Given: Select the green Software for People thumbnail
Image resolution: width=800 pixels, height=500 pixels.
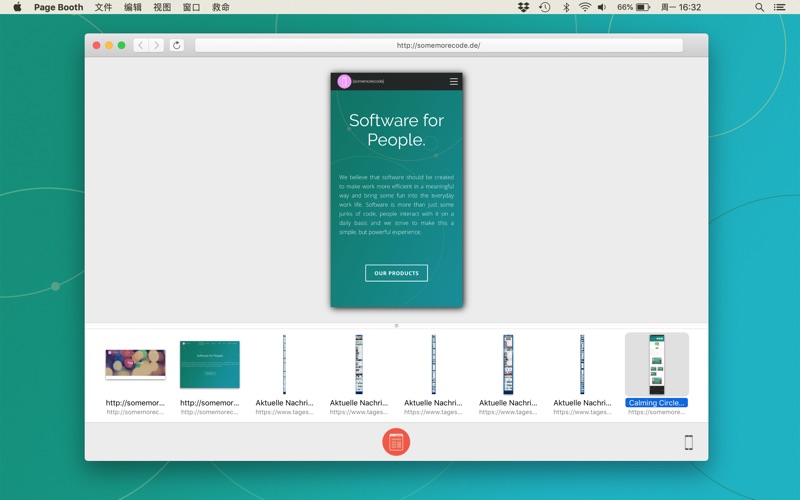Looking at the screenshot, I should click(x=210, y=364).
